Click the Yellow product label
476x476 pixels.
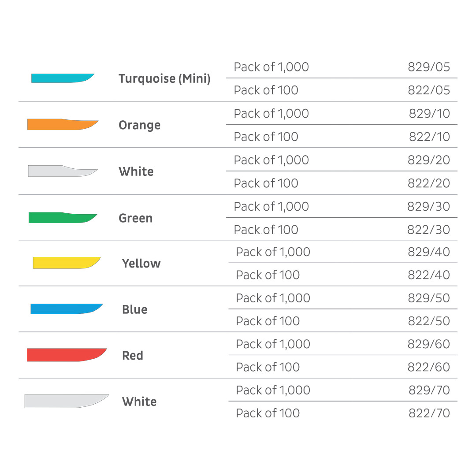141,264
